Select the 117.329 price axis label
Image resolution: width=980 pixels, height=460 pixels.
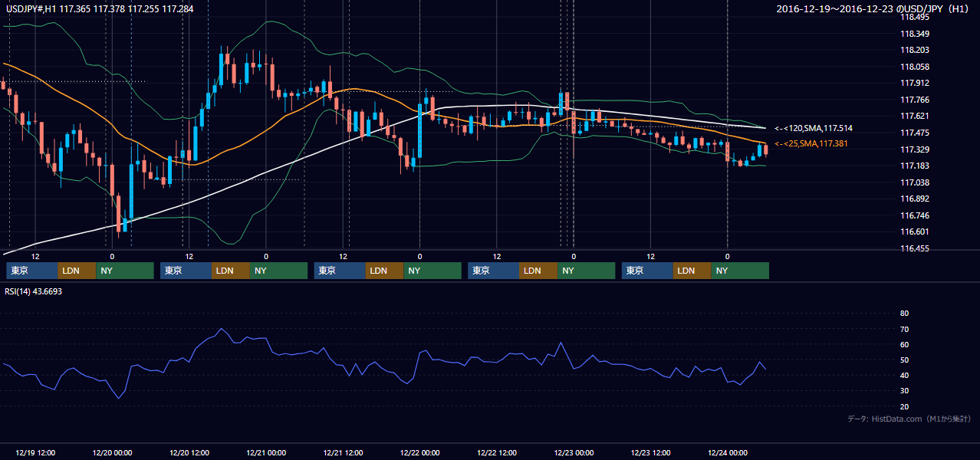point(915,149)
